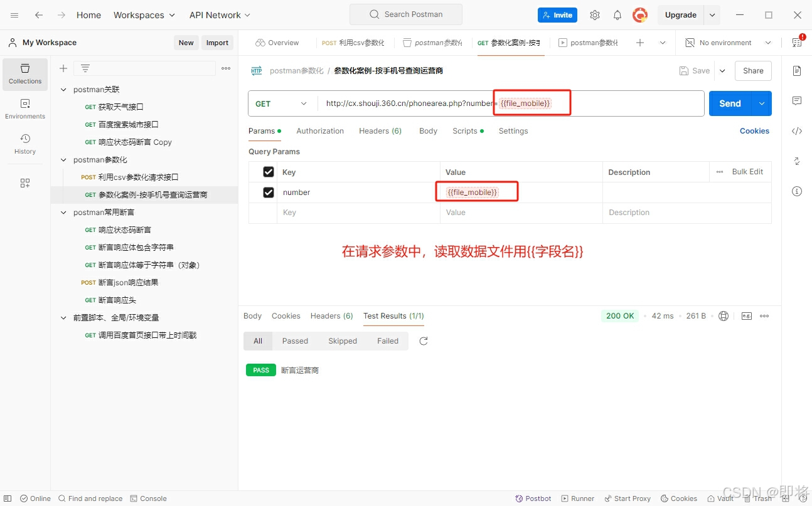Go back with the left arrow icon
The height and width of the screenshot is (506, 812).
39,15
